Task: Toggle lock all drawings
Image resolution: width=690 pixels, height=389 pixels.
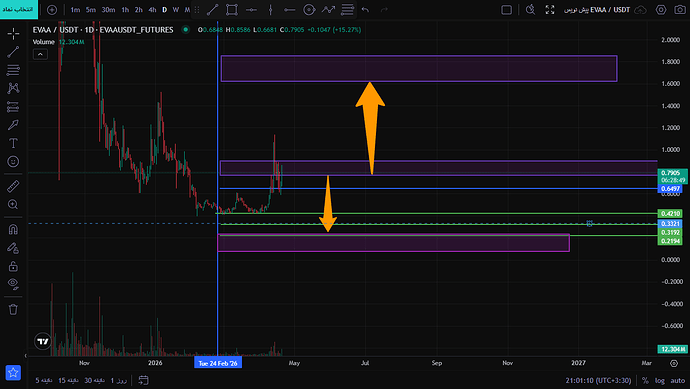Action: click(x=13, y=266)
